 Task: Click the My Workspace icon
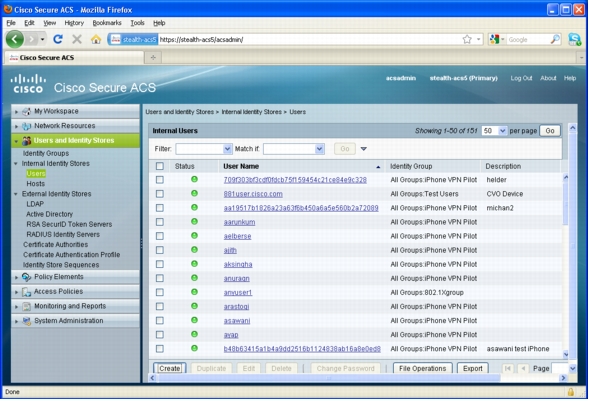26,112
